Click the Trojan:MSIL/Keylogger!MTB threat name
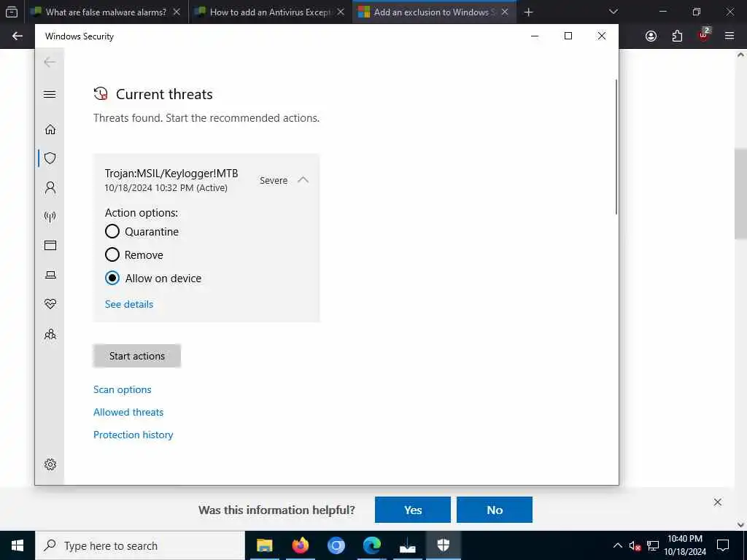 pos(171,174)
